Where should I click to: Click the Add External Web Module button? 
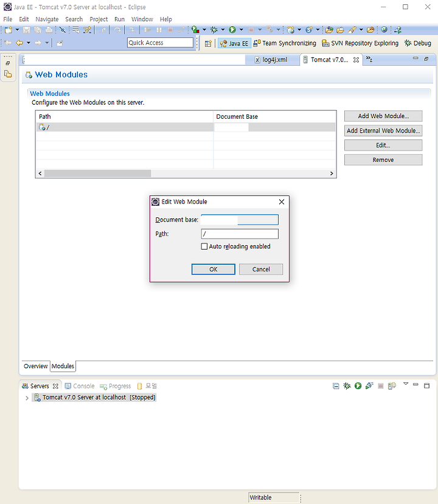(383, 130)
